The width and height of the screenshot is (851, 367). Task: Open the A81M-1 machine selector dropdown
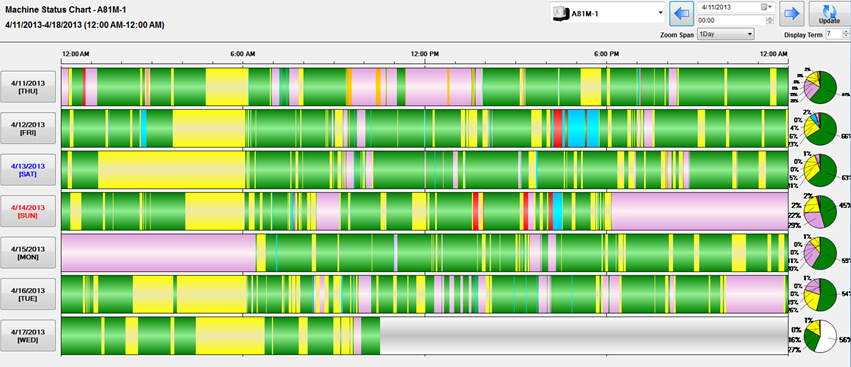[608, 12]
